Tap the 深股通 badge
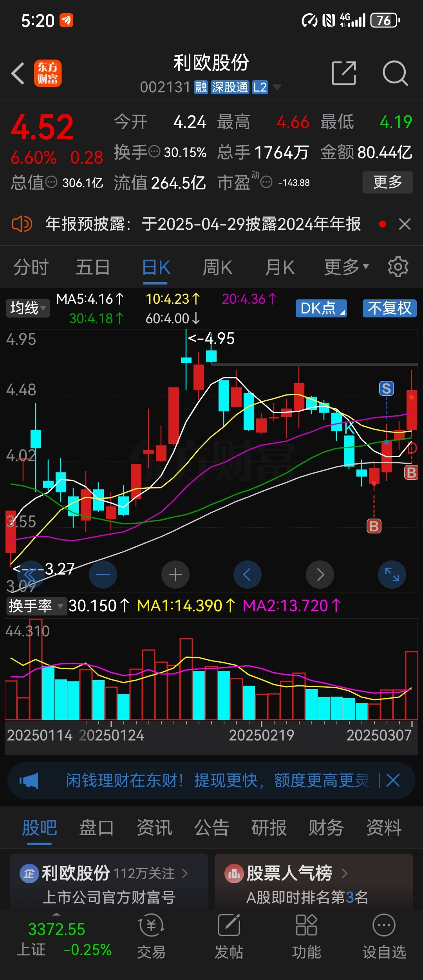The height and width of the screenshot is (980, 423). pyautogui.click(x=230, y=87)
